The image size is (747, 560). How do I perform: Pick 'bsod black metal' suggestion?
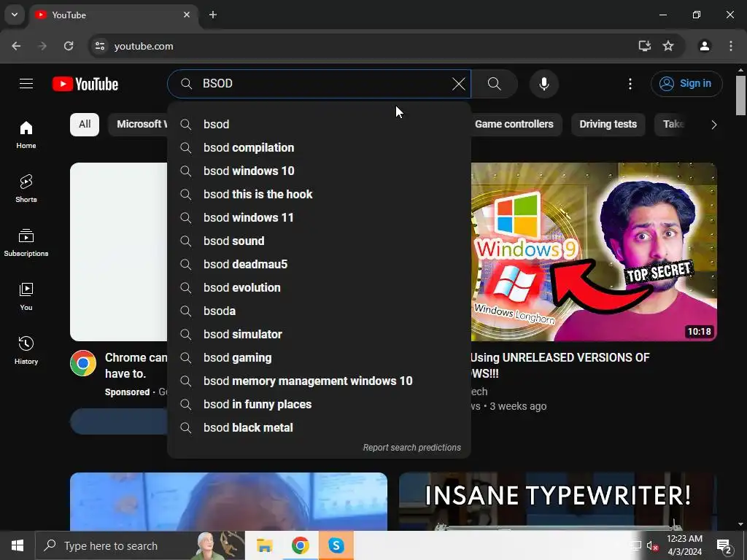click(320, 427)
